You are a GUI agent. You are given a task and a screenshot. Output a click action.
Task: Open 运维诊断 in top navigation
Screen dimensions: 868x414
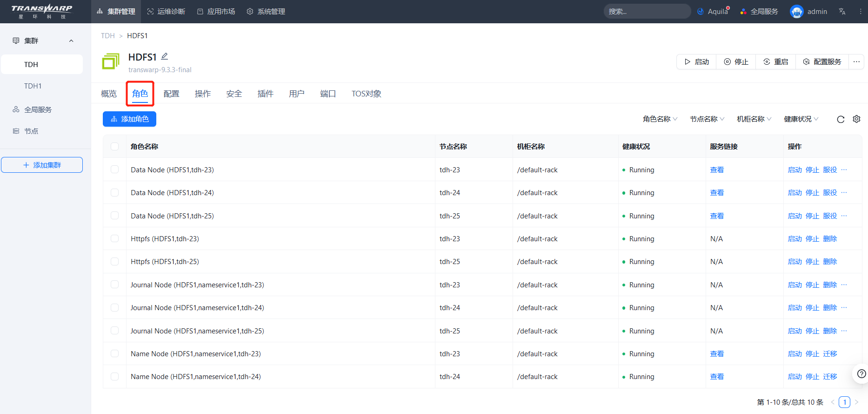[x=166, y=12]
